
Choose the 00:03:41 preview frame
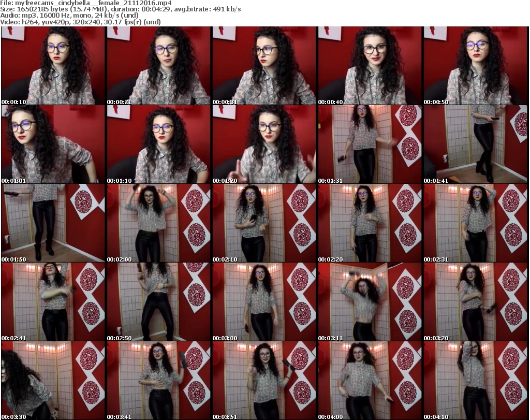coord(158,381)
